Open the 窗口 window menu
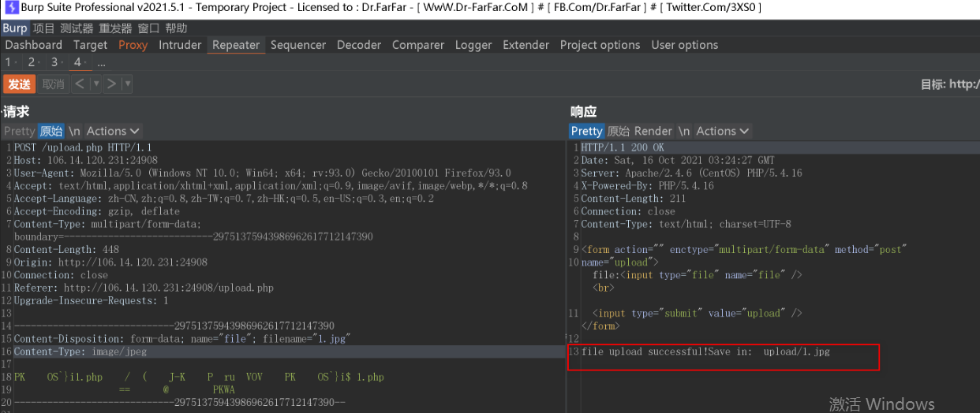 pos(148,28)
